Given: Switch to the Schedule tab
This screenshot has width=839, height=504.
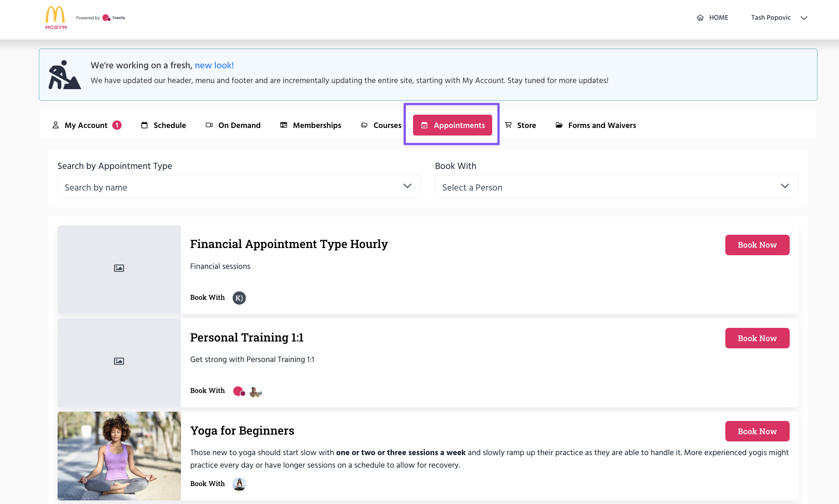Looking at the screenshot, I should point(164,125).
